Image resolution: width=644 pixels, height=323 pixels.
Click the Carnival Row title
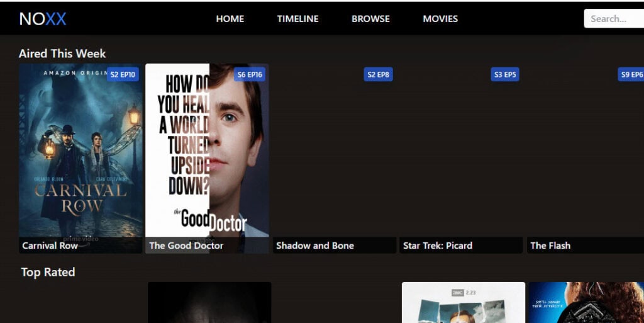[50, 246]
